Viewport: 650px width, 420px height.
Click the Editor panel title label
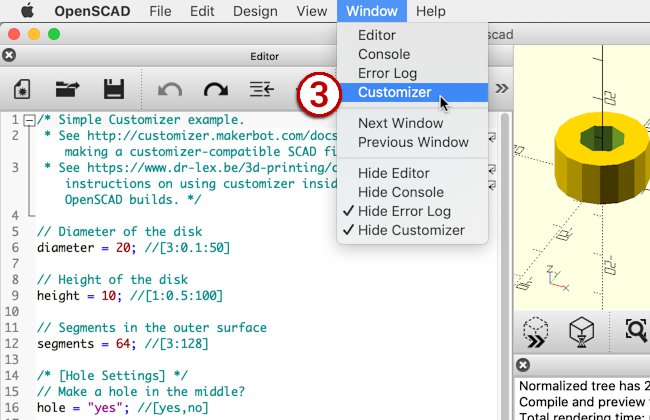point(264,56)
